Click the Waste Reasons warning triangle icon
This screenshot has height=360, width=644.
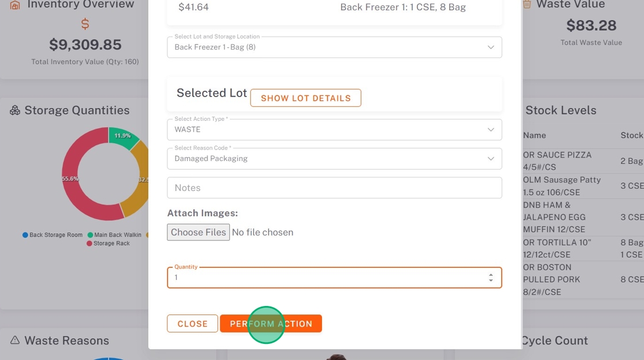pyautogui.click(x=15, y=340)
